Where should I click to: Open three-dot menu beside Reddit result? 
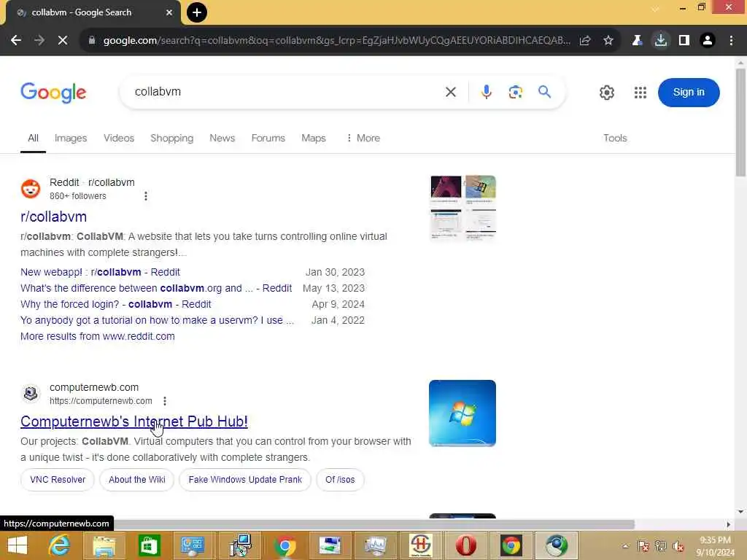146,196
